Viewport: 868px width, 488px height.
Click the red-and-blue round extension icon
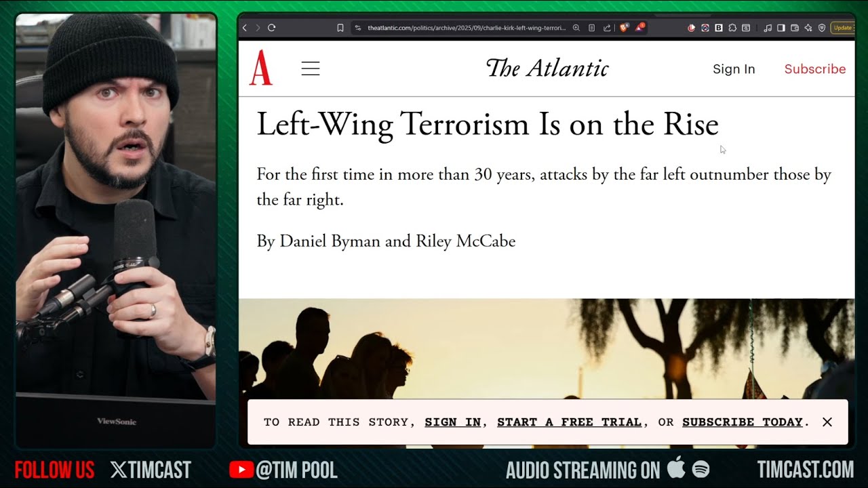[x=705, y=28]
